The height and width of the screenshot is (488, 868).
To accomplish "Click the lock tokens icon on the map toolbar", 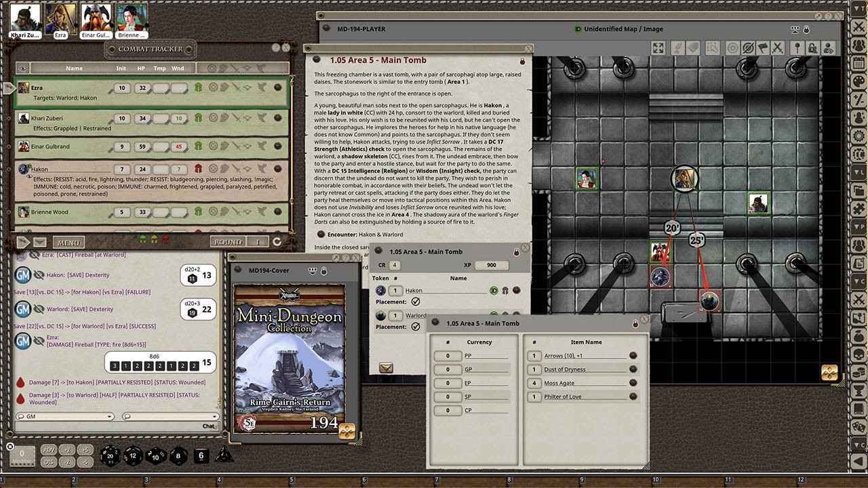I will [x=811, y=48].
